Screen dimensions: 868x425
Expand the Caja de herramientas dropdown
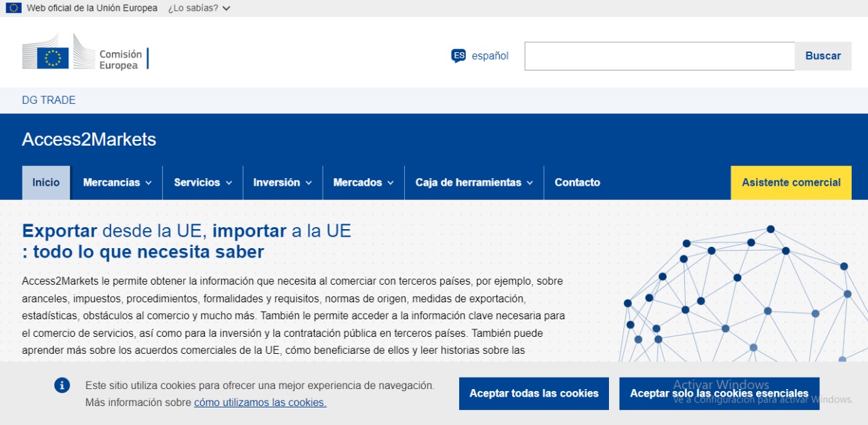[473, 182]
